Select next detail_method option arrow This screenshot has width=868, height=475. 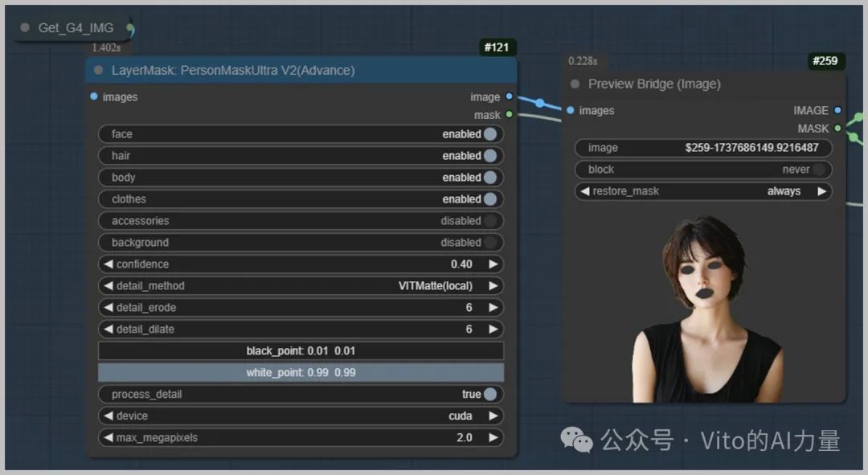(493, 285)
